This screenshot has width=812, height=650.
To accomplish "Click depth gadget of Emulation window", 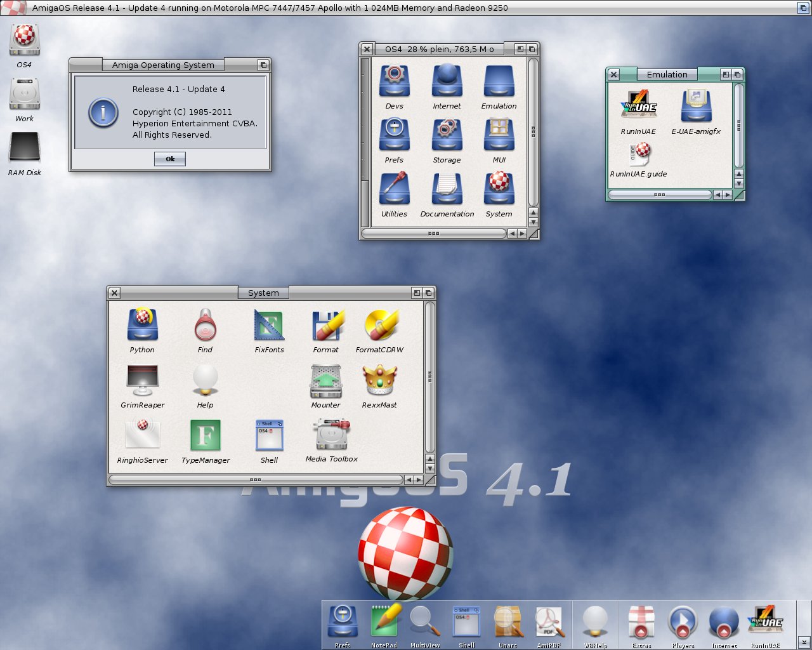I will [738, 74].
